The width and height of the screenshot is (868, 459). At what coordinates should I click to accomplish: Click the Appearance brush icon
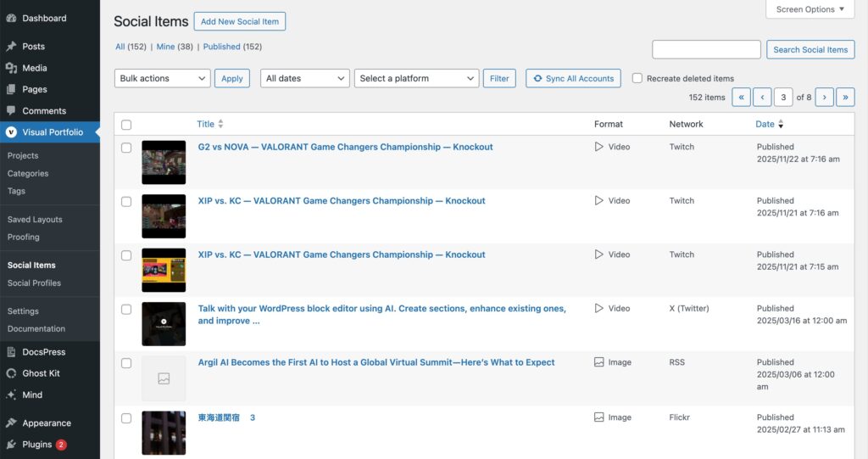tap(11, 423)
